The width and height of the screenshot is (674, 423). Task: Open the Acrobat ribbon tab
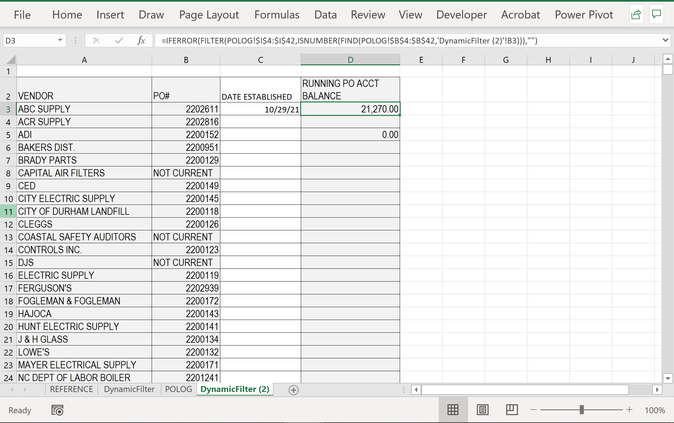point(521,15)
